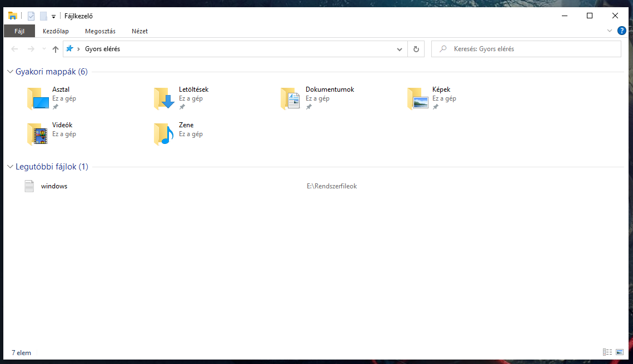Click the Properties checkmark quick access icon
The width and height of the screenshot is (633, 364).
point(31,16)
